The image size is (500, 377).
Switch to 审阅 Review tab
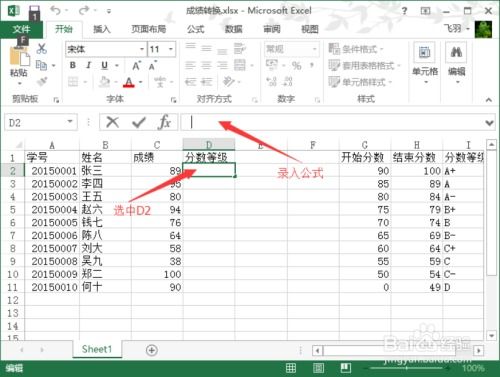coord(272,29)
